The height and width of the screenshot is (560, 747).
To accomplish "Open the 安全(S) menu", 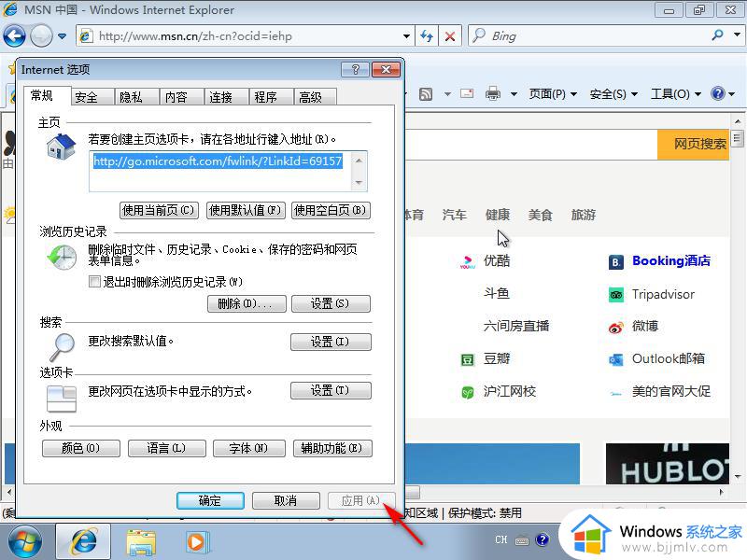I will pos(613,94).
